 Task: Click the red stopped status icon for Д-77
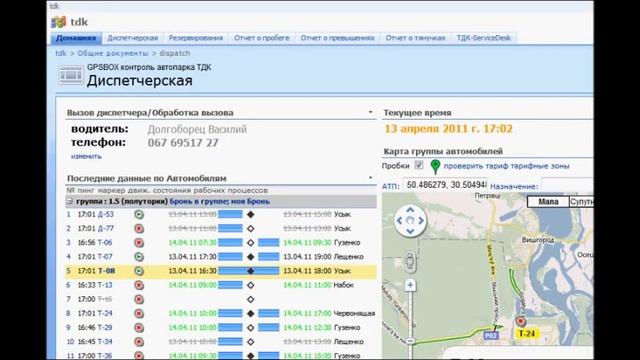pos(139,229)
